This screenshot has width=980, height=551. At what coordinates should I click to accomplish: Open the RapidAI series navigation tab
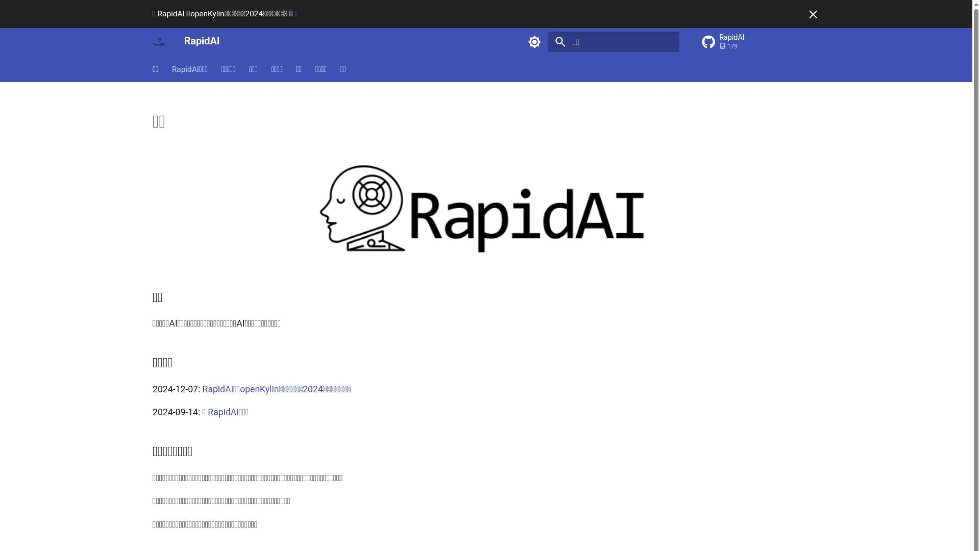(x=189, y=69)
